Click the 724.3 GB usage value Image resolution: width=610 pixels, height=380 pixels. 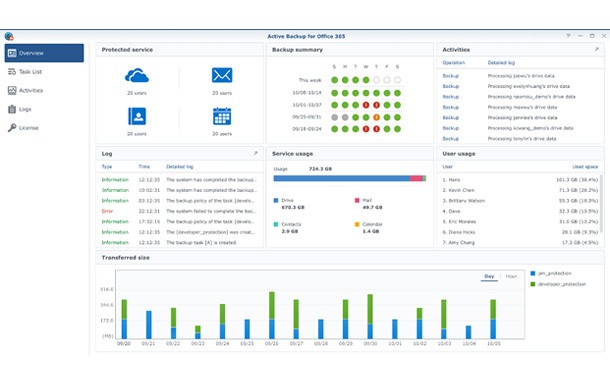(320, 169)
